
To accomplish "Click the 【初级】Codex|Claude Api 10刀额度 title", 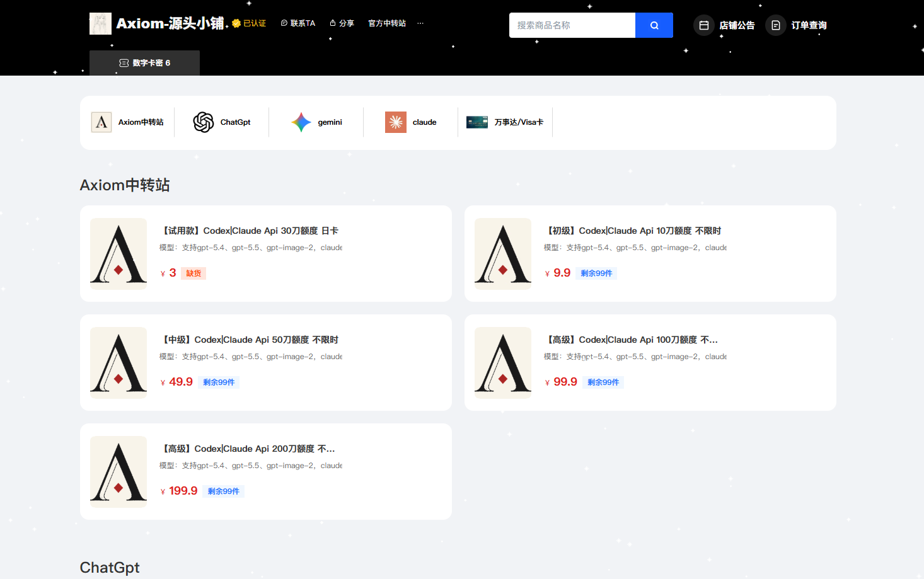I will tap(633, 231).
